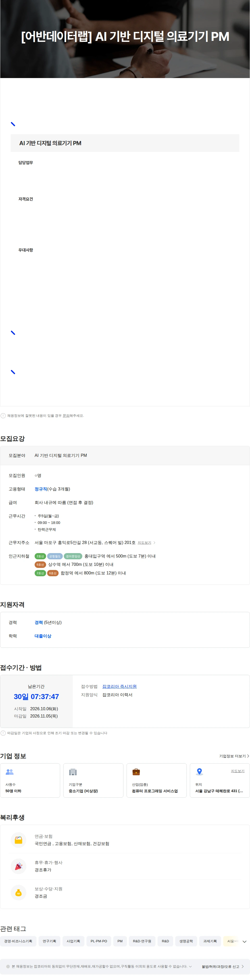Click the 사원수 people icon
Image resolution: width=250 pixels, height=980 pixels.
pos(10,772)
